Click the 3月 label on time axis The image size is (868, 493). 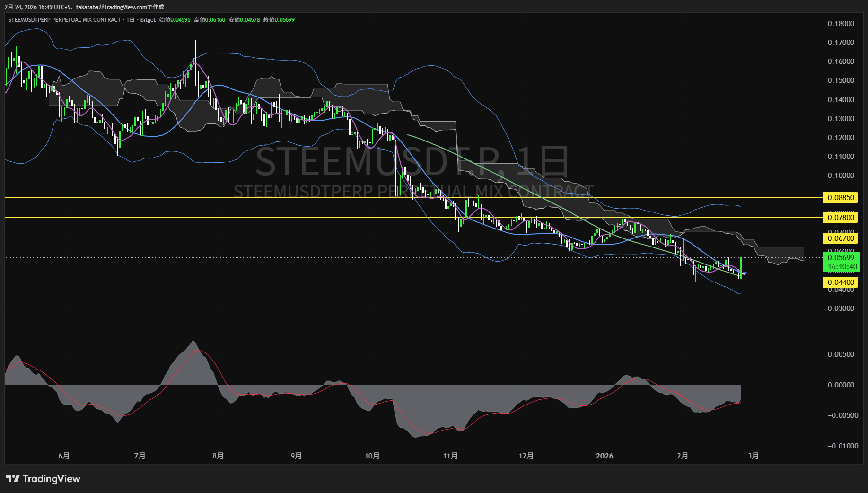pos(753,456)
